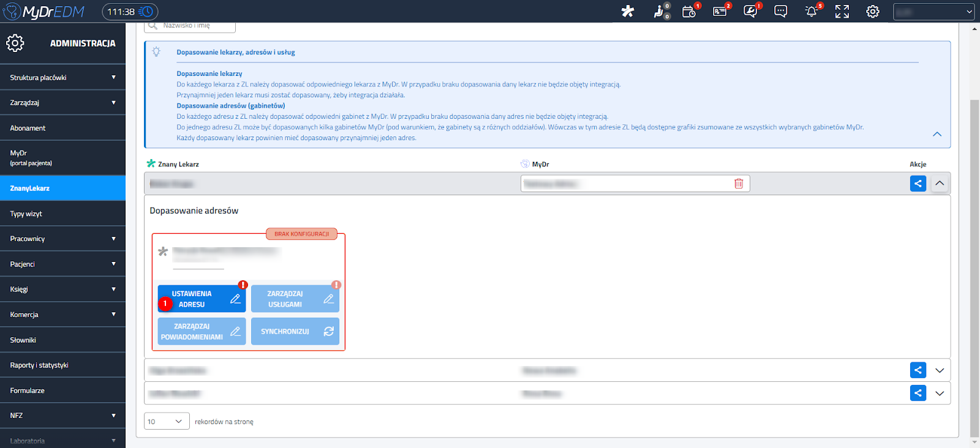Expand the third doctor row
The width and height of the screenshot is (980, 448).
click(x=940, y=393)
